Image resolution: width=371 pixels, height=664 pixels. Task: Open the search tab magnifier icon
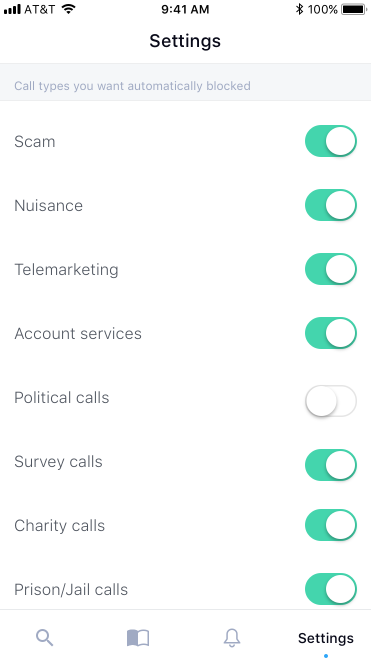[44, 637]
